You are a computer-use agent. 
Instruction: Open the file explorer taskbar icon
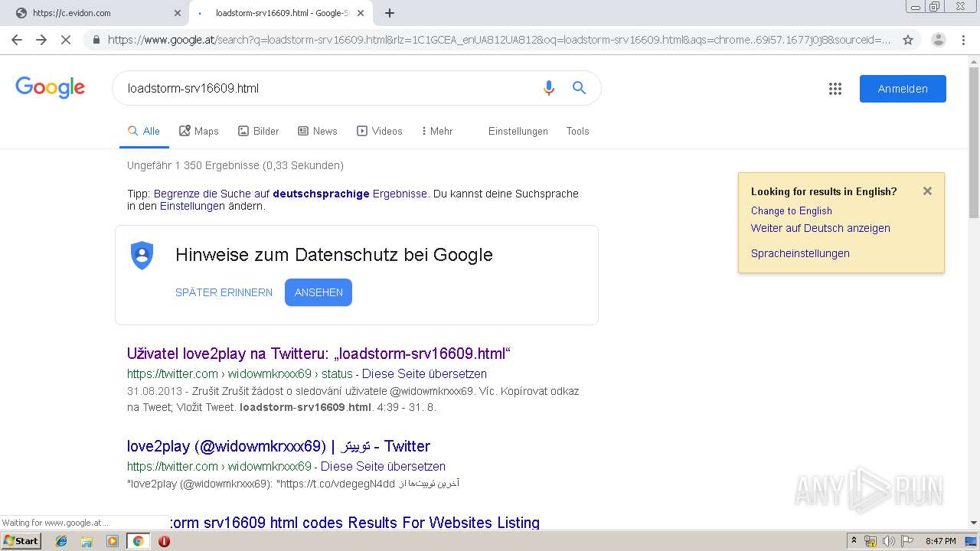click(87, 541)
